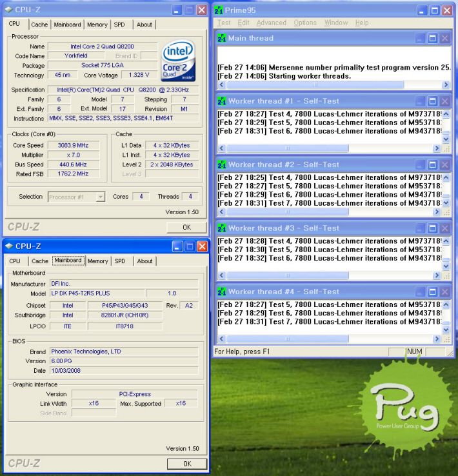This screenshot has height=476, width=458.
Task: Click Main thread horizontal scrollbar thumb
Action: point(315,84)
